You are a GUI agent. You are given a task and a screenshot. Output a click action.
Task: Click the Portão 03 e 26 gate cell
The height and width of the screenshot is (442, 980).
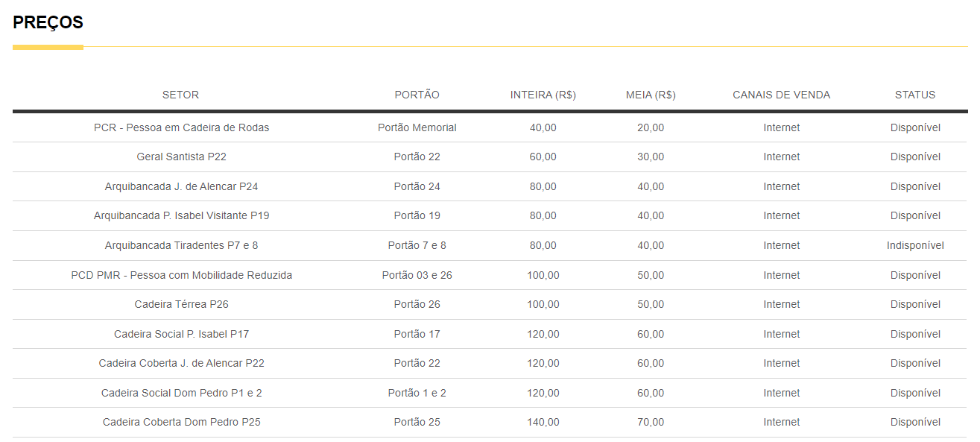tap(417, 275)
